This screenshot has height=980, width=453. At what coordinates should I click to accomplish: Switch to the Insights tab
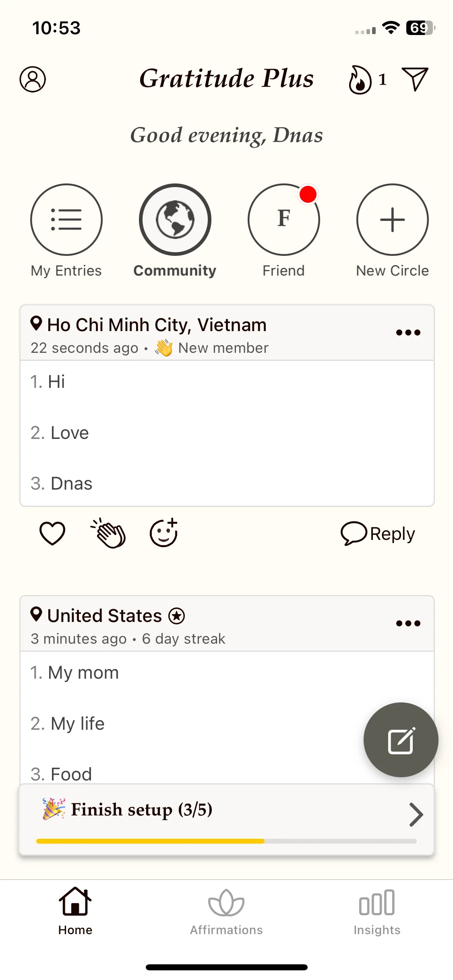[377, 912]
